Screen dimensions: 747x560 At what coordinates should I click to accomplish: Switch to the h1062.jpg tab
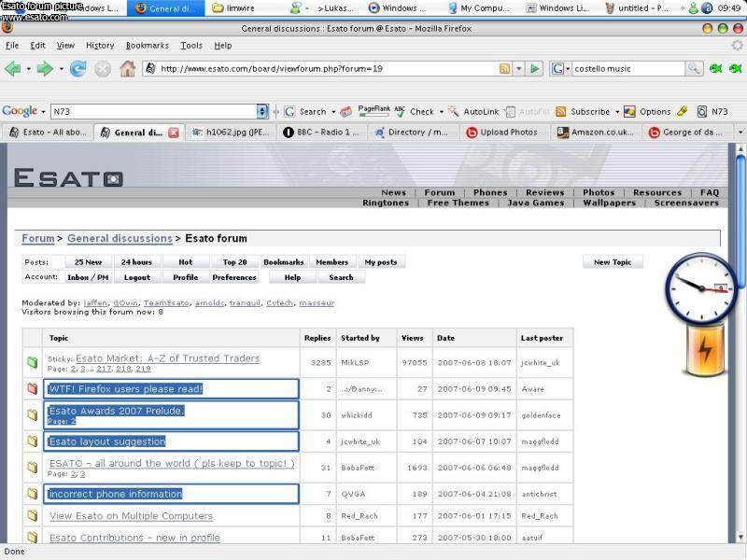[x=231, y=133]
